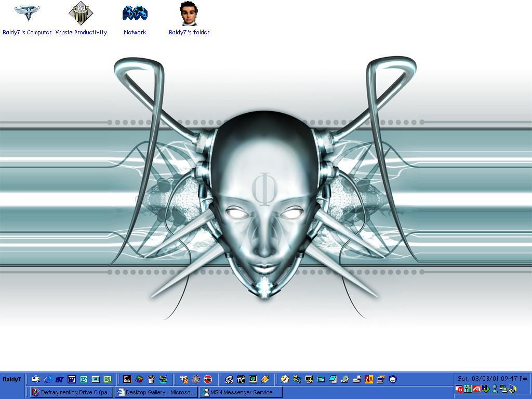Click the MSN Messenger tray icon

pos(495,389)
